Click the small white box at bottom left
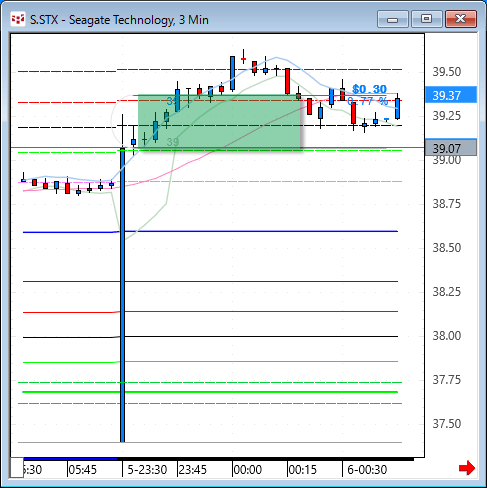The image size is (487, 488). pyautogui.click(x=17, y=468)
